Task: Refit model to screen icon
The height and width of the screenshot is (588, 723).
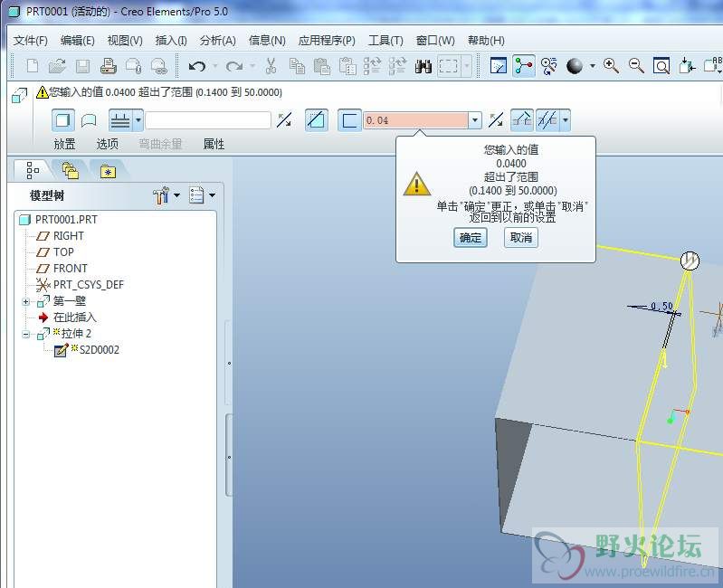Action: pyautogui.click(x=661, y=66)
